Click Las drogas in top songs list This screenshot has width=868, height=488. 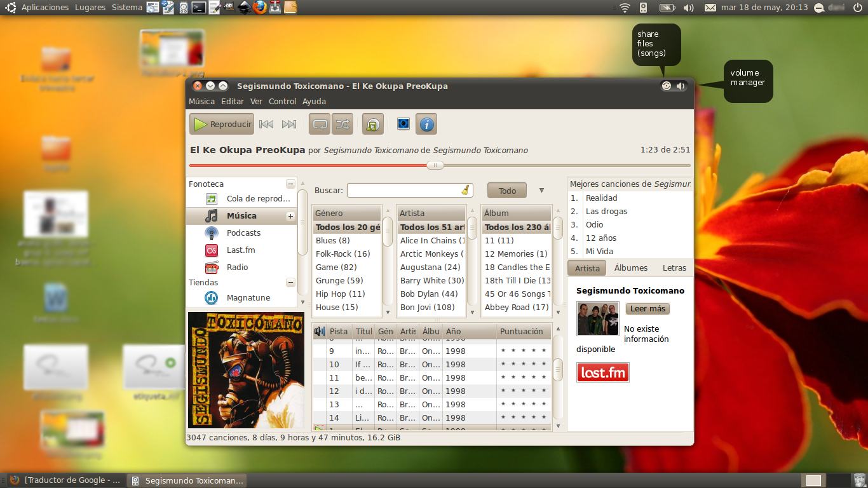606,212
